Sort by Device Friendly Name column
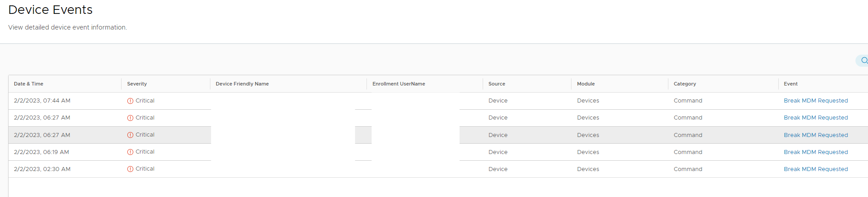The image size is (868, 197). coord(242,84)
